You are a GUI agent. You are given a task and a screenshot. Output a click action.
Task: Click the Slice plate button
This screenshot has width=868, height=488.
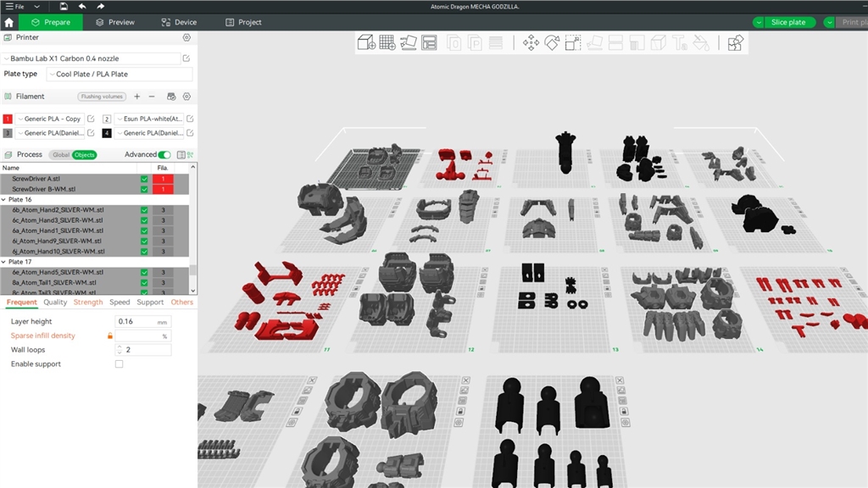[789, 21]
